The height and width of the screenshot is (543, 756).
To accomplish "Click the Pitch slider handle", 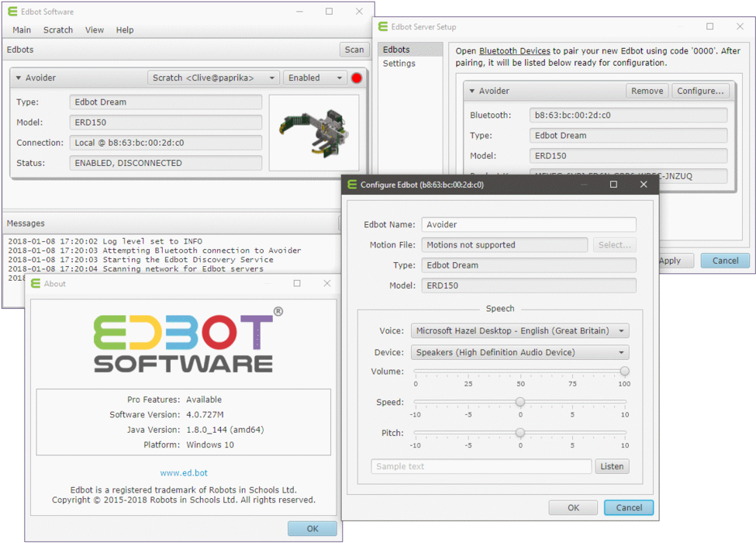I will (520, 433).
